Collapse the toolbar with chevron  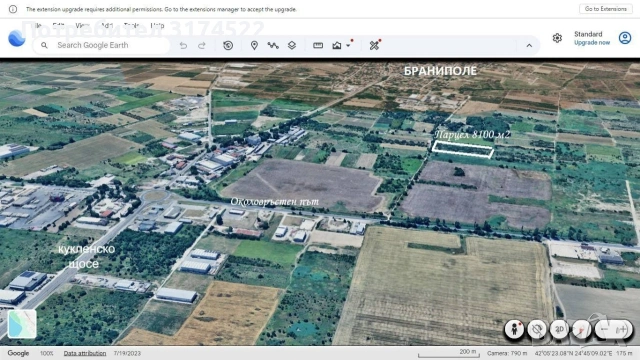pos(529,45)
